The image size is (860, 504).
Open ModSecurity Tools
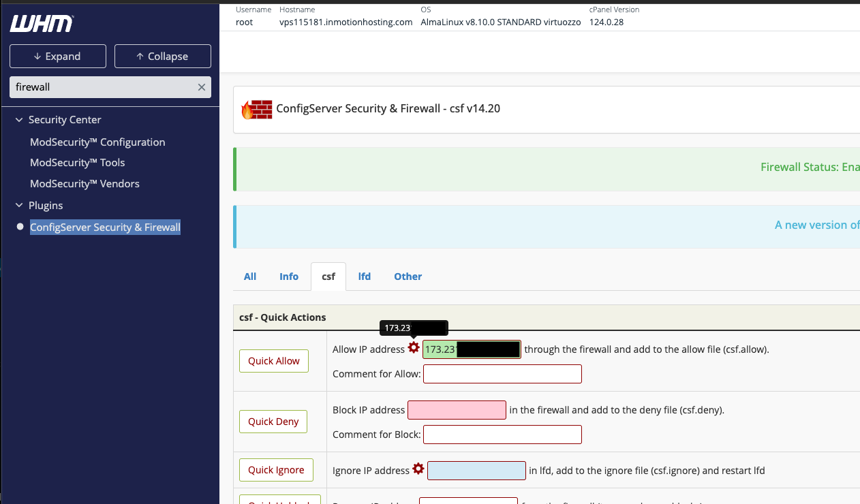77,163
